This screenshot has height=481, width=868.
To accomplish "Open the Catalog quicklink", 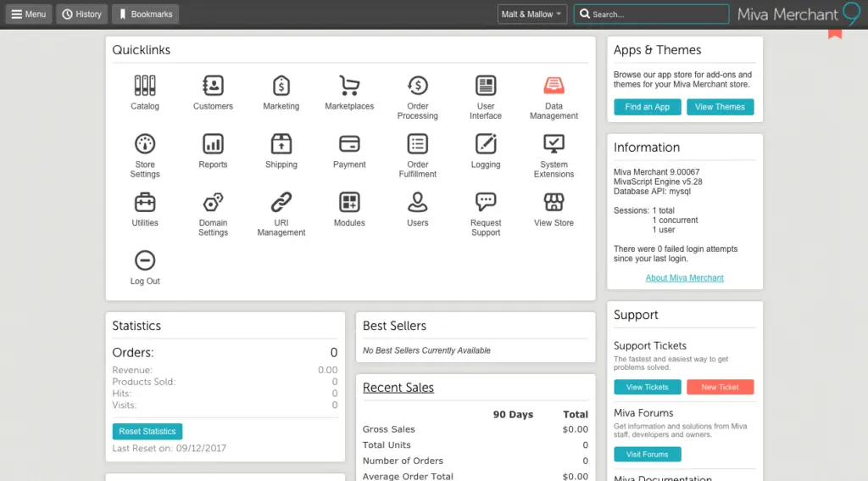I will [x=144, y=92].
